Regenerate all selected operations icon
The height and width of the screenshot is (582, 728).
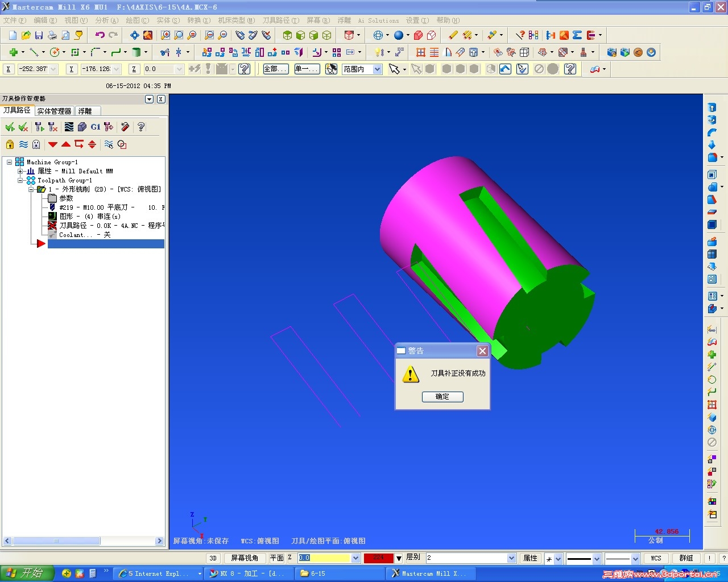(39, 127)
